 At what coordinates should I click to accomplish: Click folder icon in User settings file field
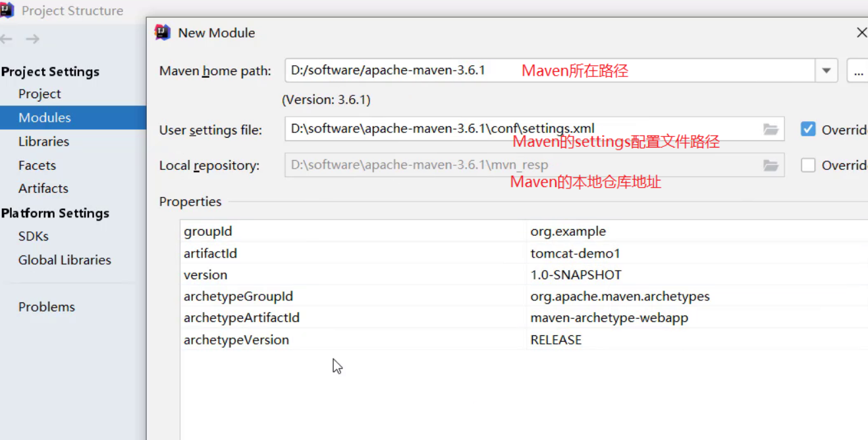(771, 129)
